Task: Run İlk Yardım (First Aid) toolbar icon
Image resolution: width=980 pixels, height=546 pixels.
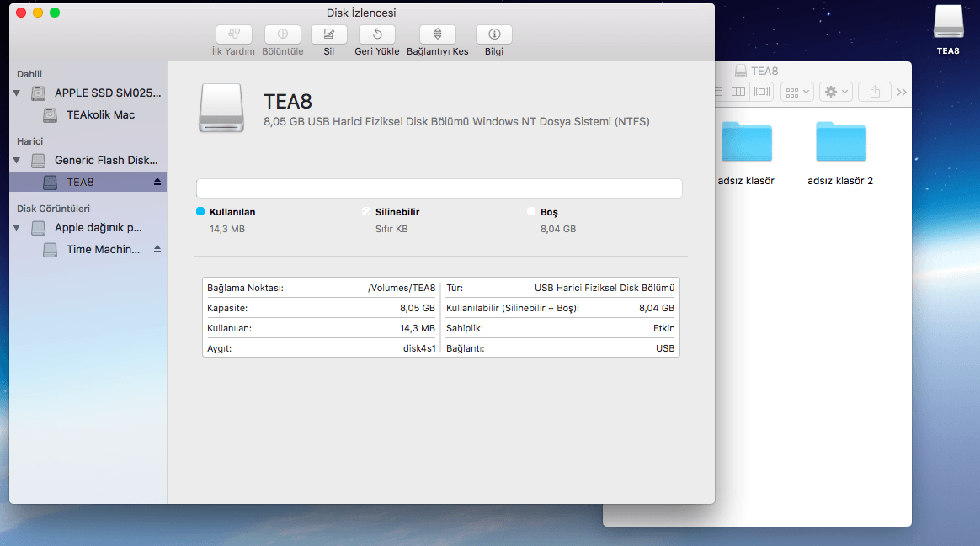Action: [234, 34]
